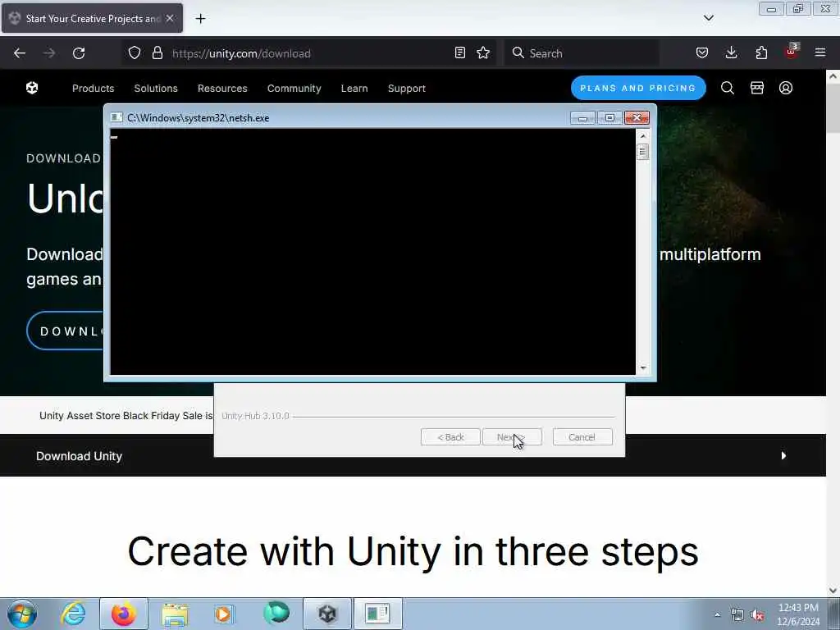840x630 pixels.
Task: Click the Unity logo in header
Action: (32, 88)
